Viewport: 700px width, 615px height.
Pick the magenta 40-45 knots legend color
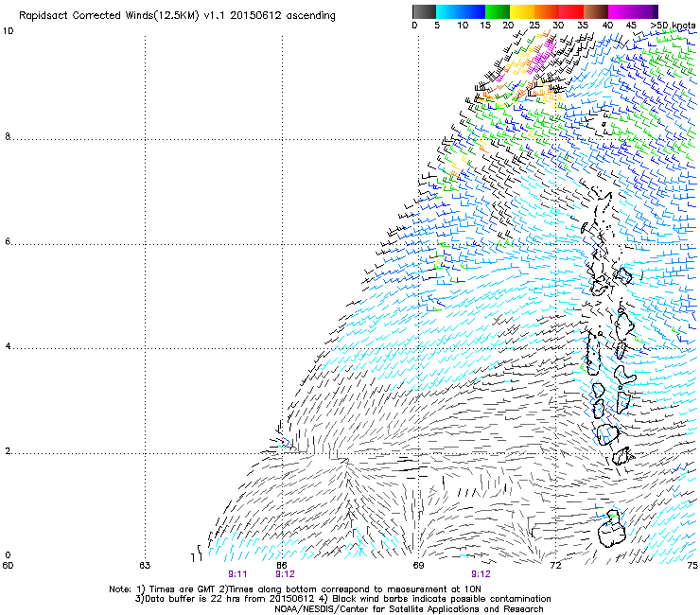click(x=621, y=11)
